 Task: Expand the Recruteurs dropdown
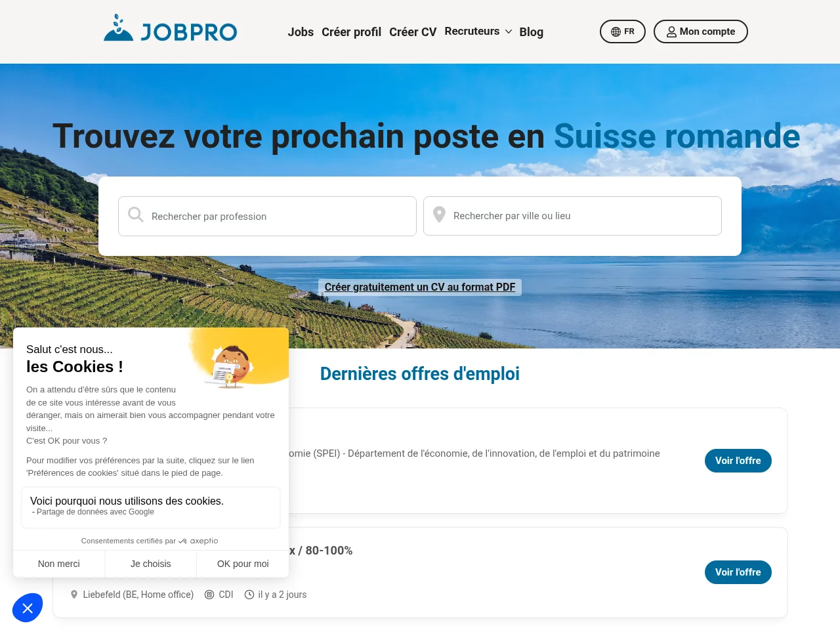click(478, 31)
